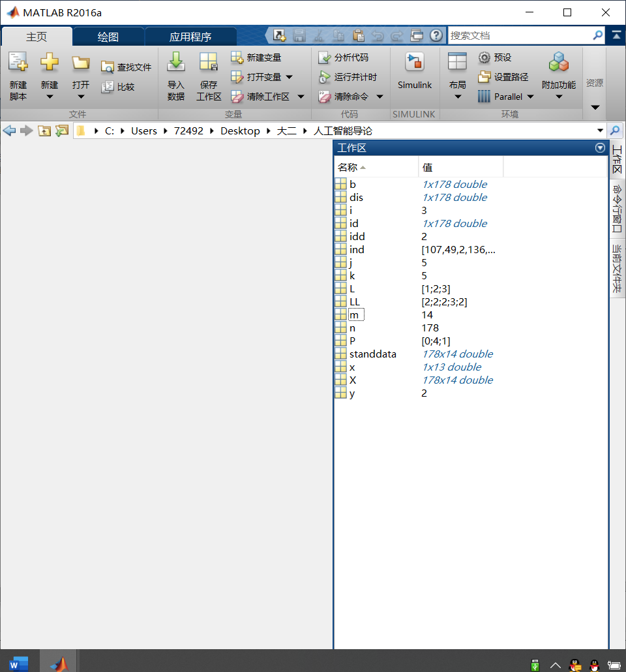Click the save disk icon in quick access bar
This screenshot has width=626, height=672.
coord(299,36)
